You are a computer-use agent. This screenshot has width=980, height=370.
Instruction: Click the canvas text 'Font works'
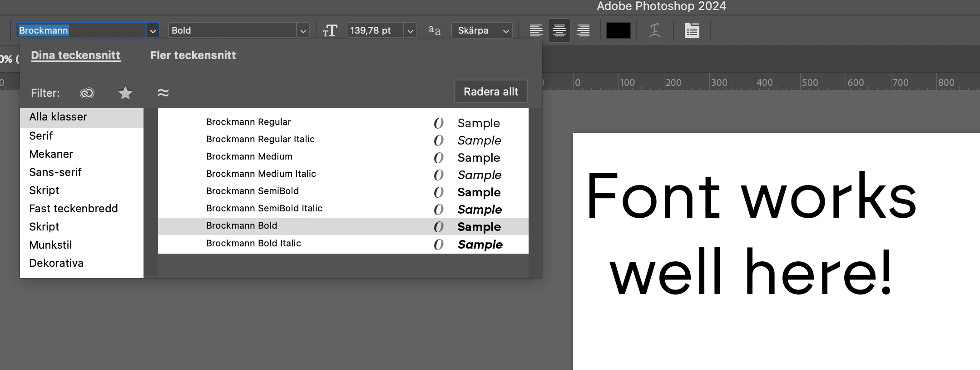[751, 196]
